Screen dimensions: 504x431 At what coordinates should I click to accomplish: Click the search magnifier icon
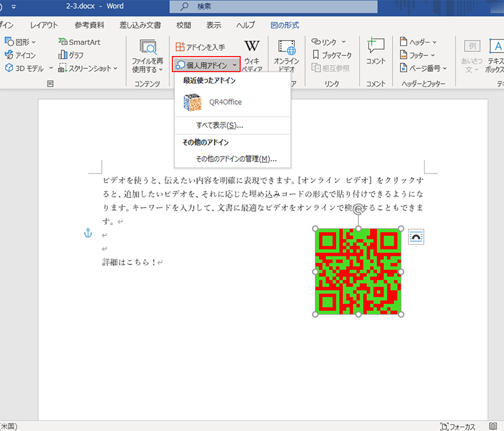[184, 6]
